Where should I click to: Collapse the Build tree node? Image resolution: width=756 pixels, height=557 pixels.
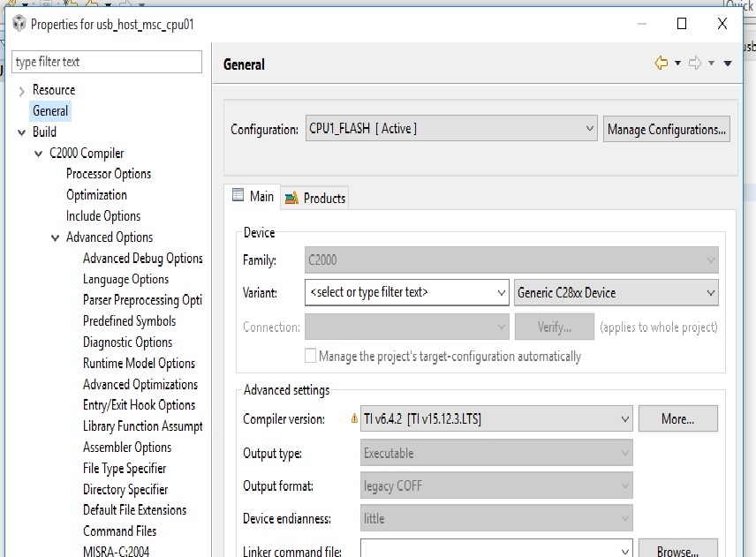click(x=22, y=132)
